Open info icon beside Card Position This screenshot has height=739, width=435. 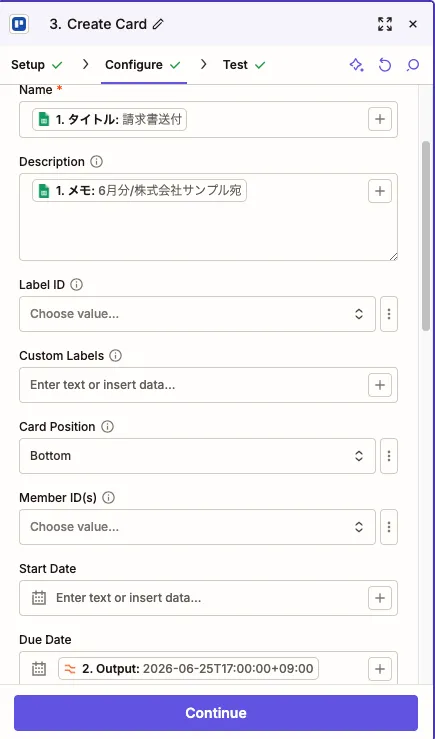[107, 427]
